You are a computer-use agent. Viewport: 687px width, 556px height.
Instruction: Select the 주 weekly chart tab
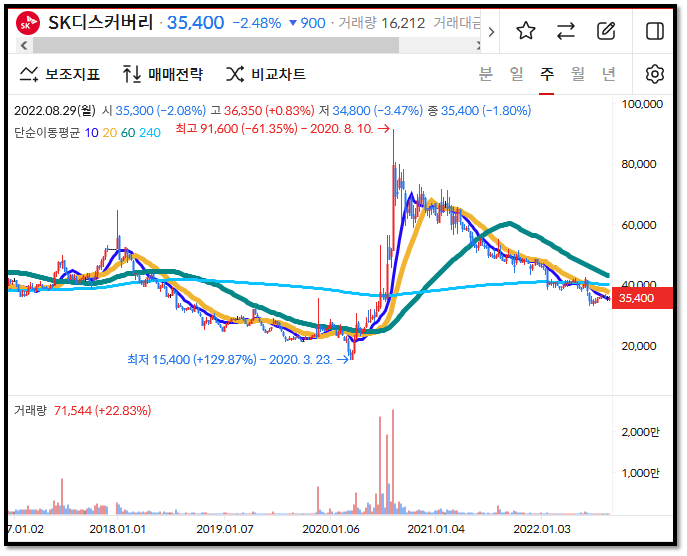547,74
